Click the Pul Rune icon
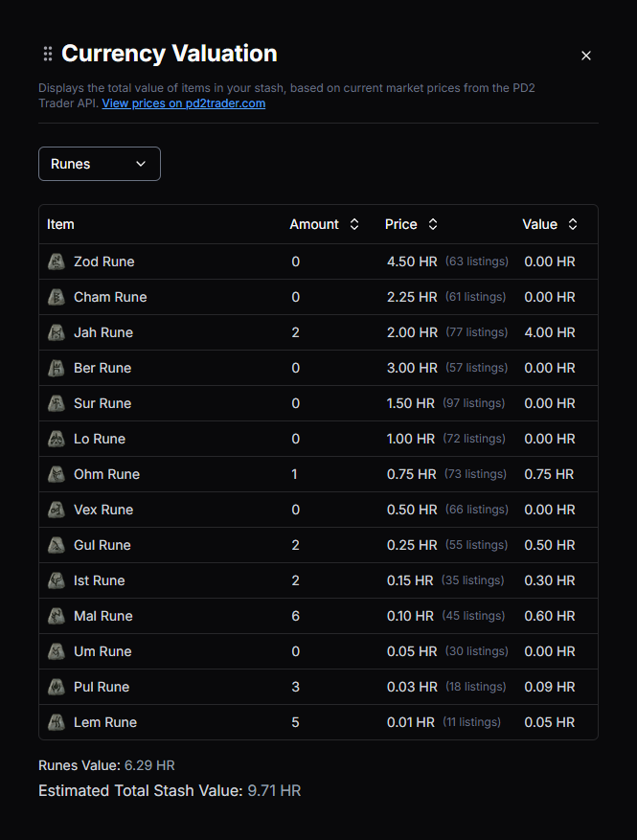 57,687
